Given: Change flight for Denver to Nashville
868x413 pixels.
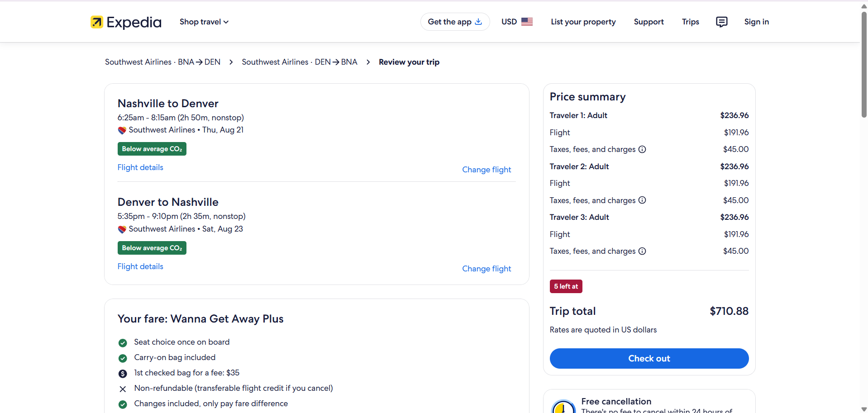Looking at the screenshot, I should [x=486, y=269].
